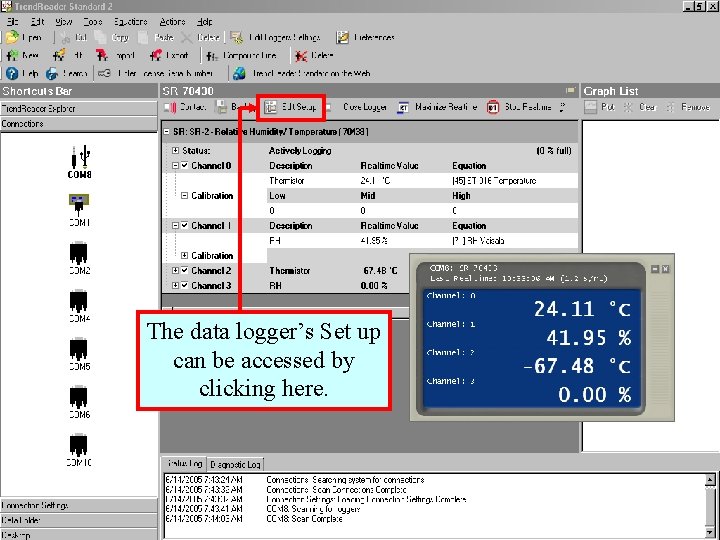Collapse the Channel 1 node
The width and height of the screenshot is (720, 540).
175,225
